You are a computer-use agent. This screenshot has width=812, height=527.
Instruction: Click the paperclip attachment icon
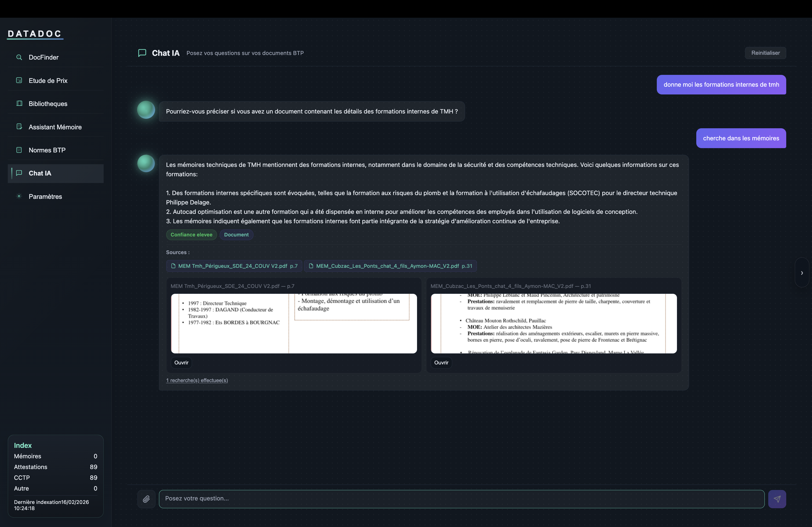pos(146,499)
